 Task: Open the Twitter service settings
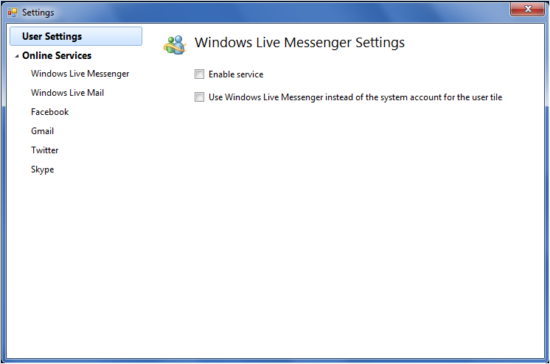45,150
